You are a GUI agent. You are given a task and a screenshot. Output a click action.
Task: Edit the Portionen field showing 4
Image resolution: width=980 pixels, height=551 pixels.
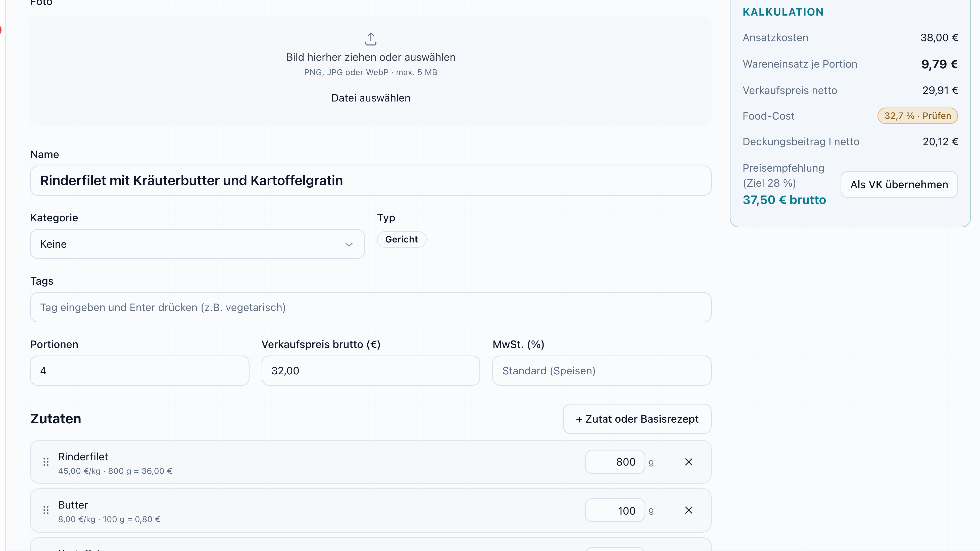[140, 370]
